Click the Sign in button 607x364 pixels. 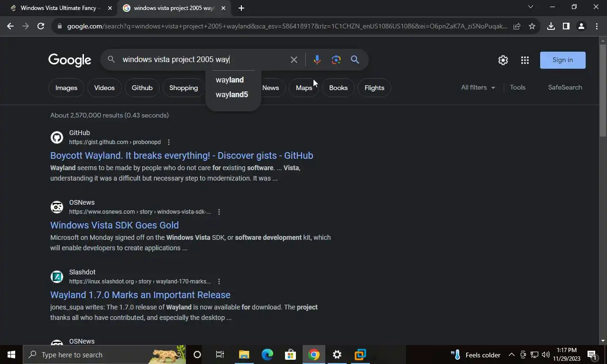(x=562, y=60)
